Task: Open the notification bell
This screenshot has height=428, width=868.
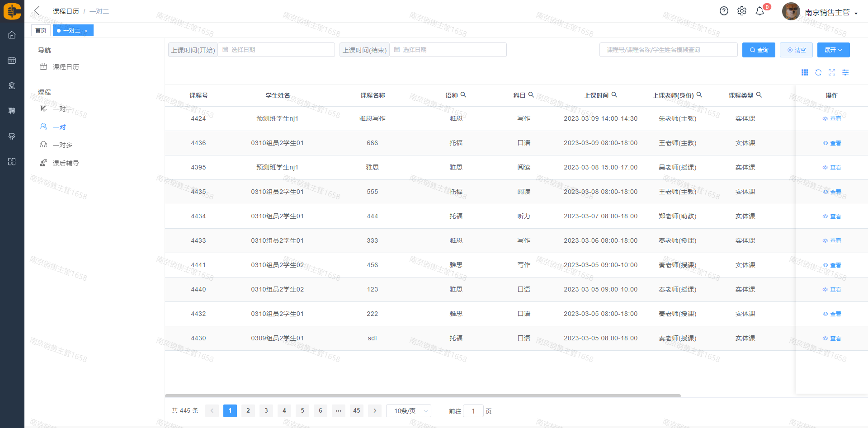Action: 760,11
